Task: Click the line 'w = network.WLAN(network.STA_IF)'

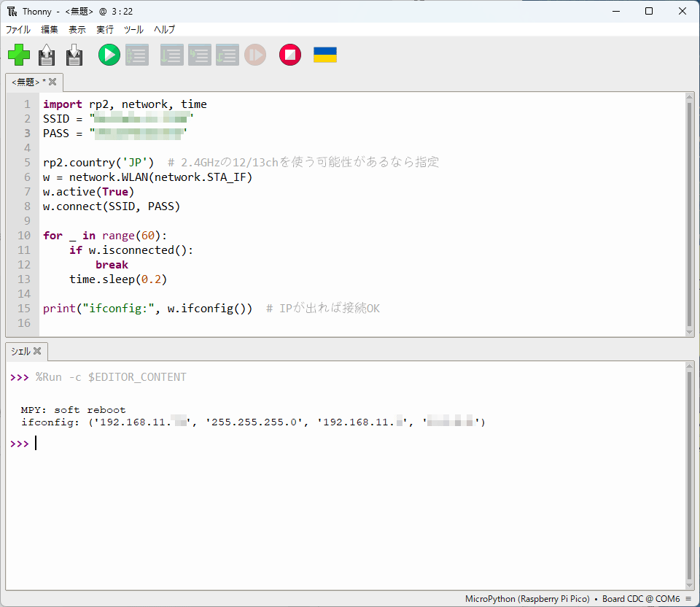Action: pos(148,177)
